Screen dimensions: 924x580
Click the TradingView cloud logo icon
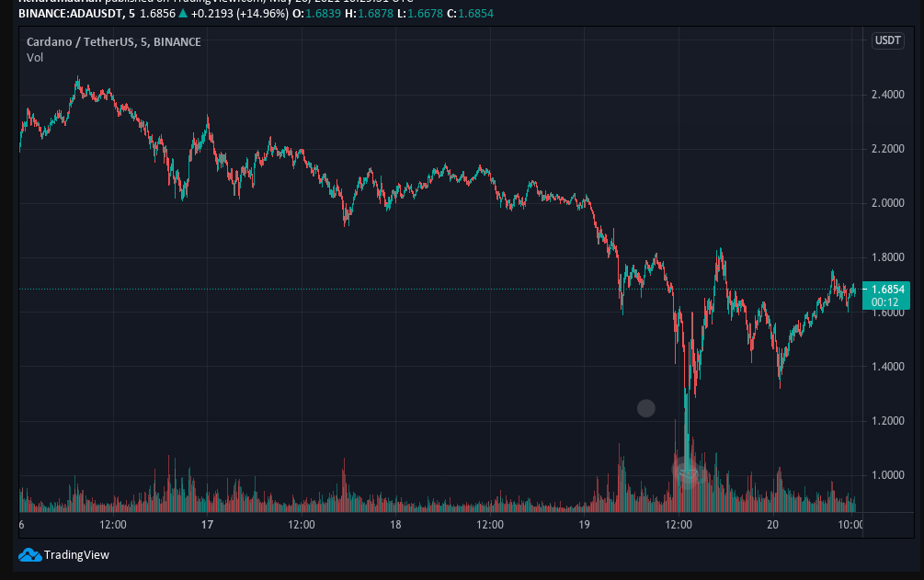point(29,554)
